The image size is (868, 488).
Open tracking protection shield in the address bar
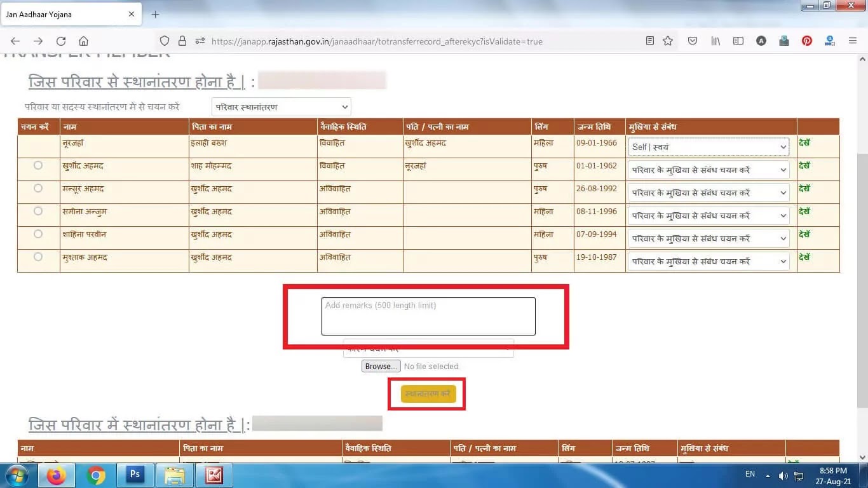[x=165, y=41]
